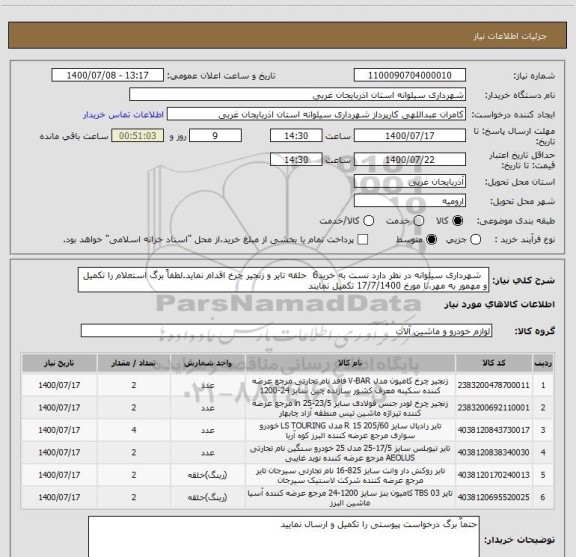
Task: Select the کالا radio button
Action: point(458,221)
